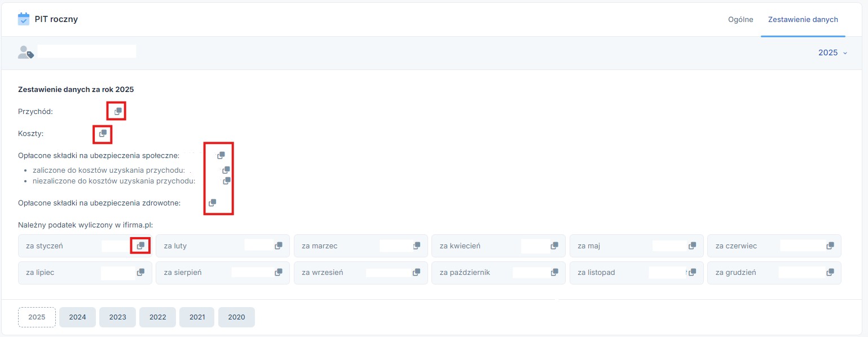Select year 2020 button
The image size is (868, 337).
point(236,317)
